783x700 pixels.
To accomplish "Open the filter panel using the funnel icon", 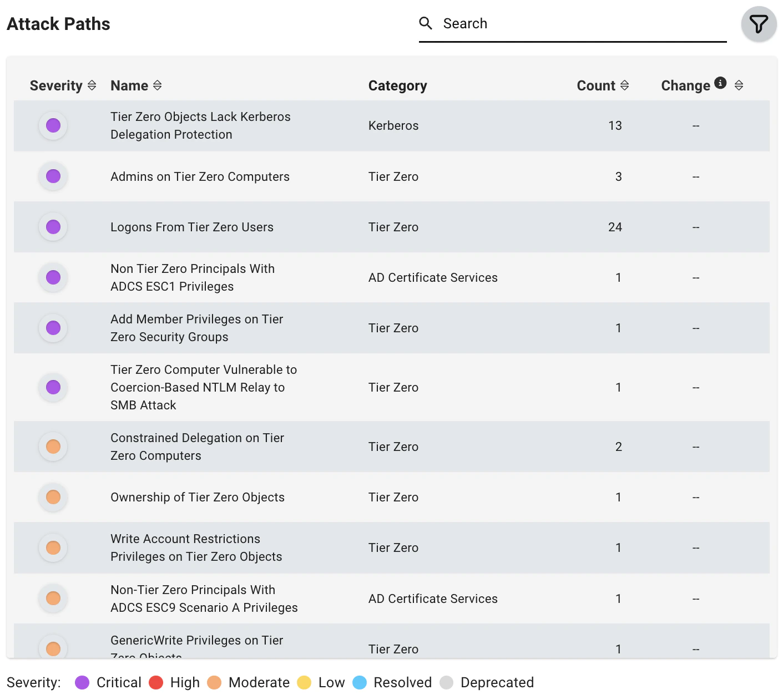I will (759, 23).
